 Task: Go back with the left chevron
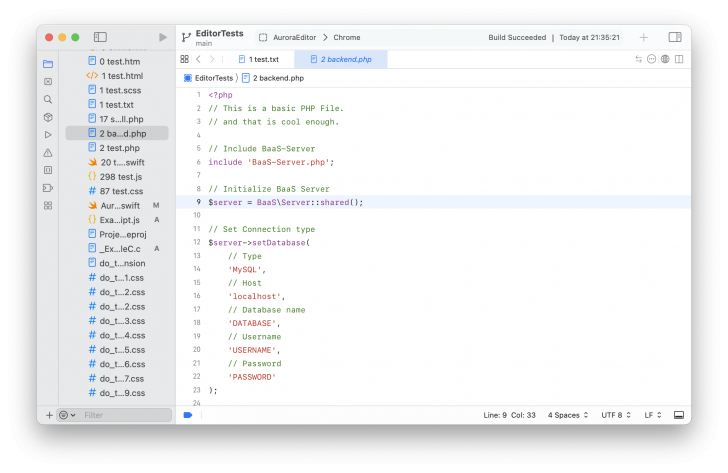[x=199, y=59]
